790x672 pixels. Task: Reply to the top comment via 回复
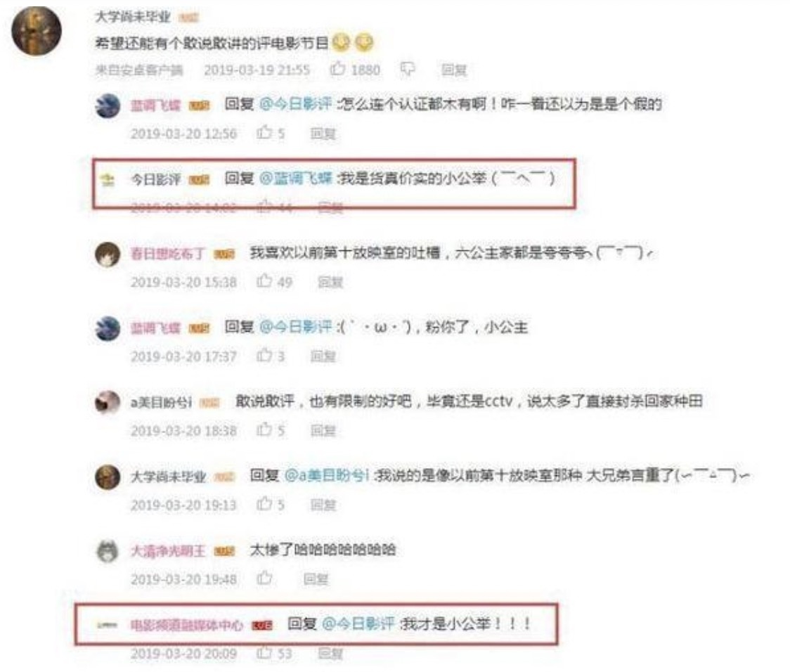click(453, 70)
